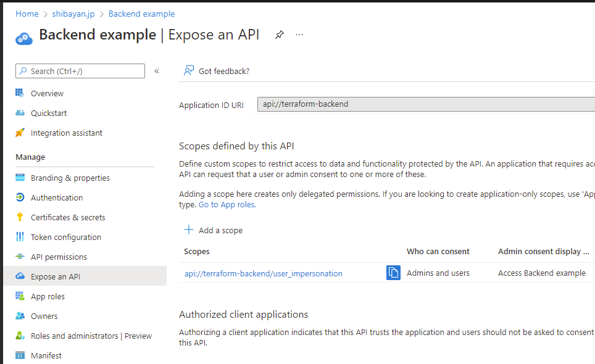The height and width of the screenshot is (364, 595).
Task: Click the Scopes defined by this API heading
Action: (x=236, y=146)
